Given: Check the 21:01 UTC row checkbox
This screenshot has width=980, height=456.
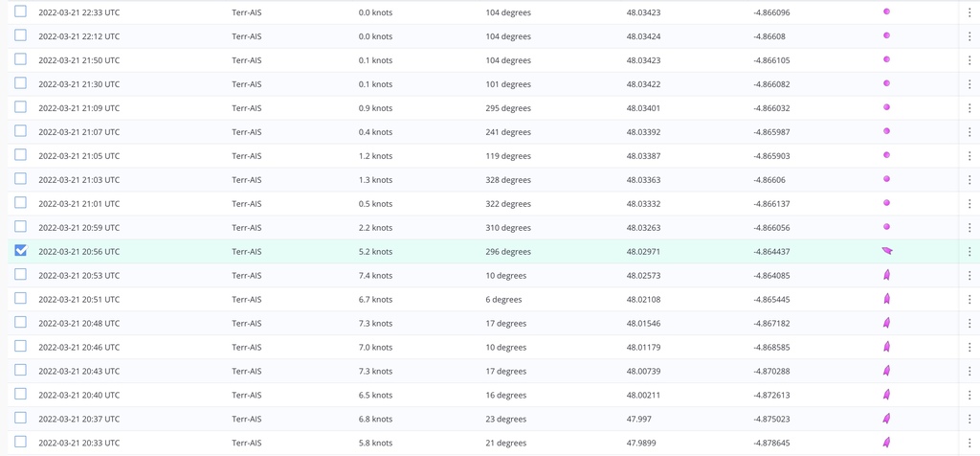Looking at the screenshot, I should click(21, 203).
